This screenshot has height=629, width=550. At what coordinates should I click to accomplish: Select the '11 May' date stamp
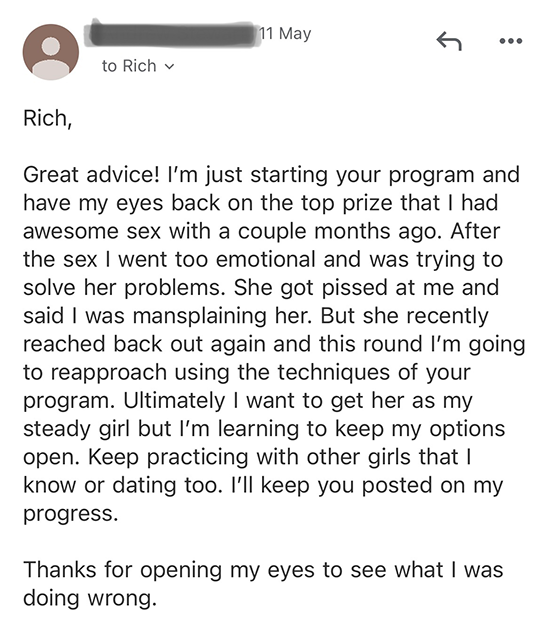[x=285, y=34]
